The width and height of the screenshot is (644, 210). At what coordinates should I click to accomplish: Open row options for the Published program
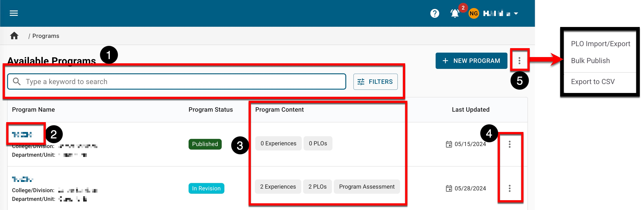click(509, 144)
